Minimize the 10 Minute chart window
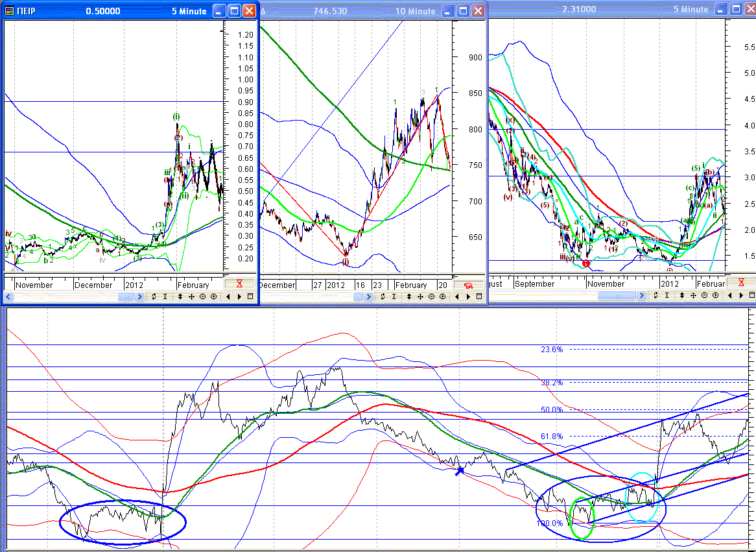 click(x=448, y=10)
